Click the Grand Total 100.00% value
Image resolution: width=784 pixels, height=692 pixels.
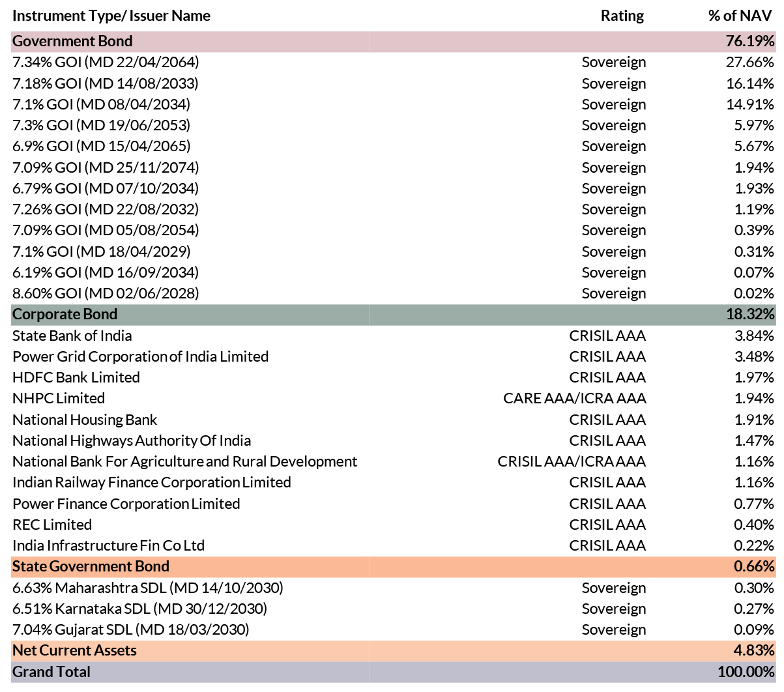746,672
